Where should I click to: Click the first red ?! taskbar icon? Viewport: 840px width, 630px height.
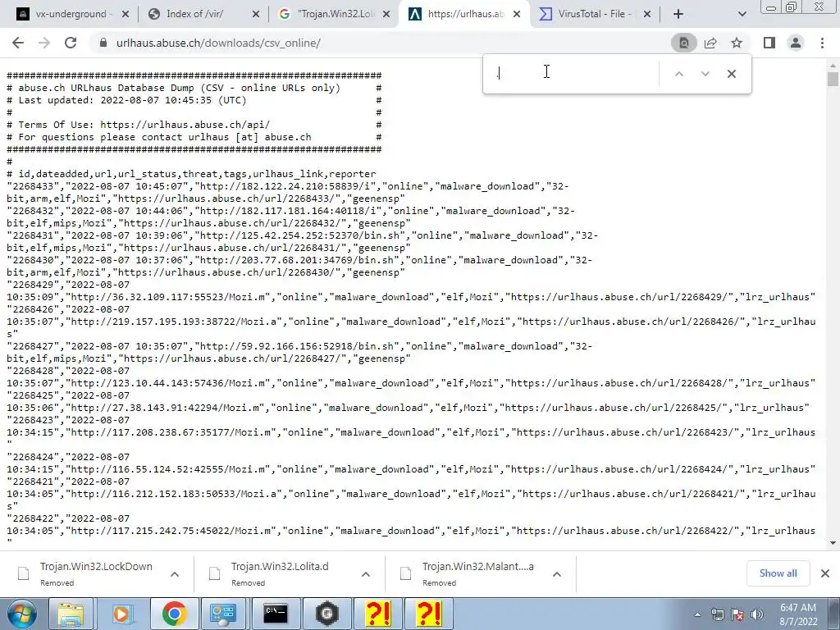point(377,614)
